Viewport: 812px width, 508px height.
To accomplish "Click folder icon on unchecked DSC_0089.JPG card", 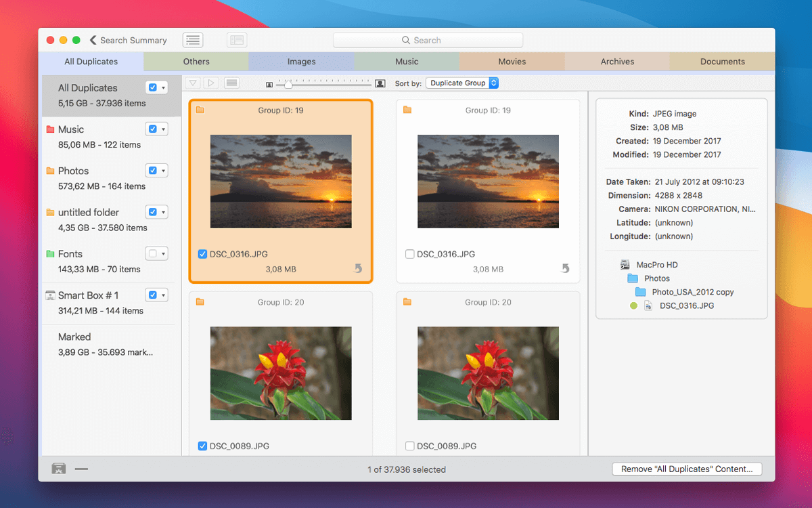I will click(407, 302).
